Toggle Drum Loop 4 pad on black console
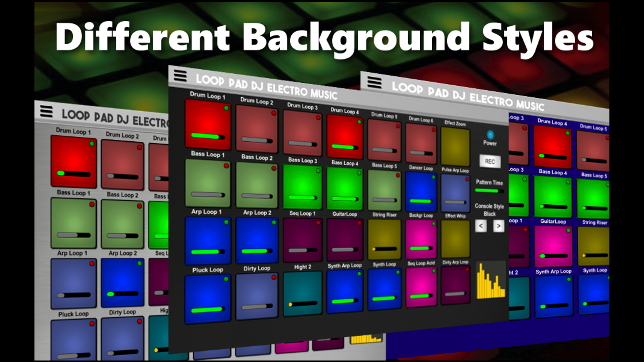The width and height of the screenshot is (644, 362). [x=344, y=136]
